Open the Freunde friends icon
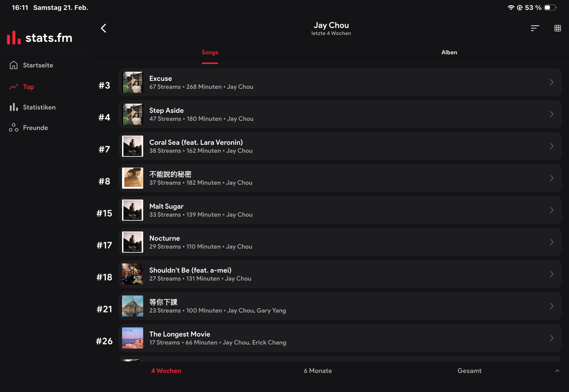569x392 pixels. (13, 127)
